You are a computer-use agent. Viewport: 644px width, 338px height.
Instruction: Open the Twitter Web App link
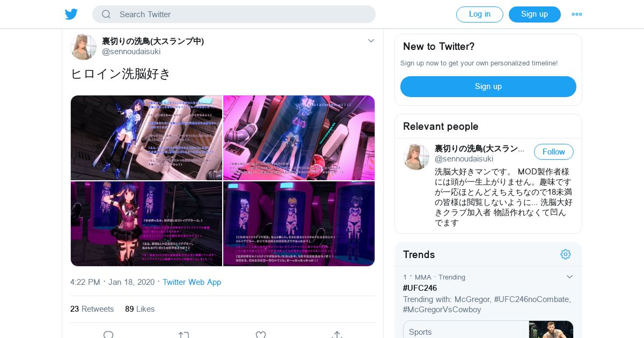click(192, 282)
